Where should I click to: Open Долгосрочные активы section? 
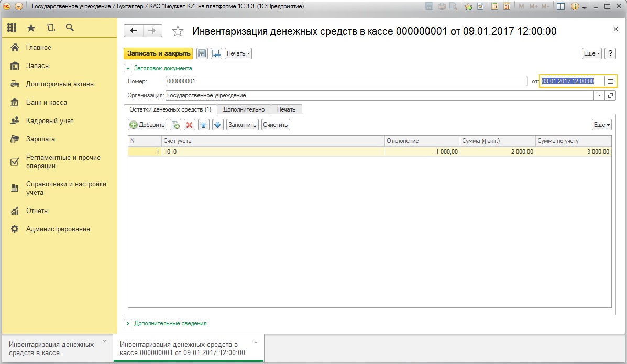(60, 84)
